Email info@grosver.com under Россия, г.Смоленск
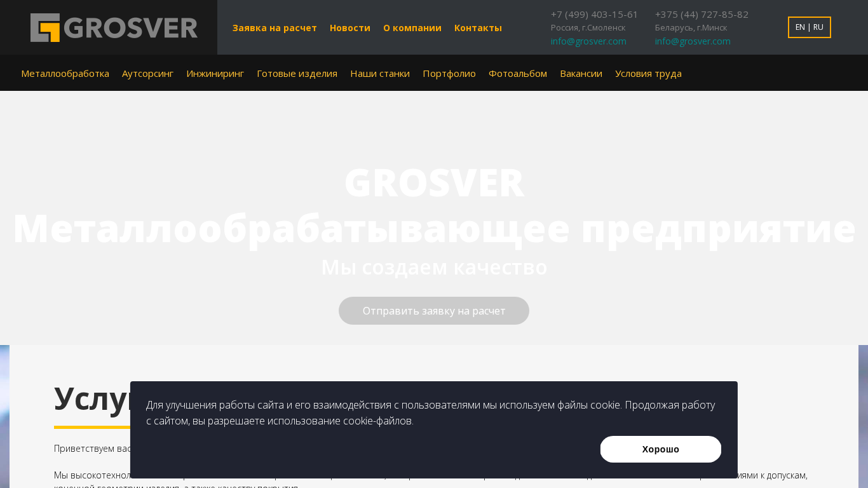 point(588,41)
